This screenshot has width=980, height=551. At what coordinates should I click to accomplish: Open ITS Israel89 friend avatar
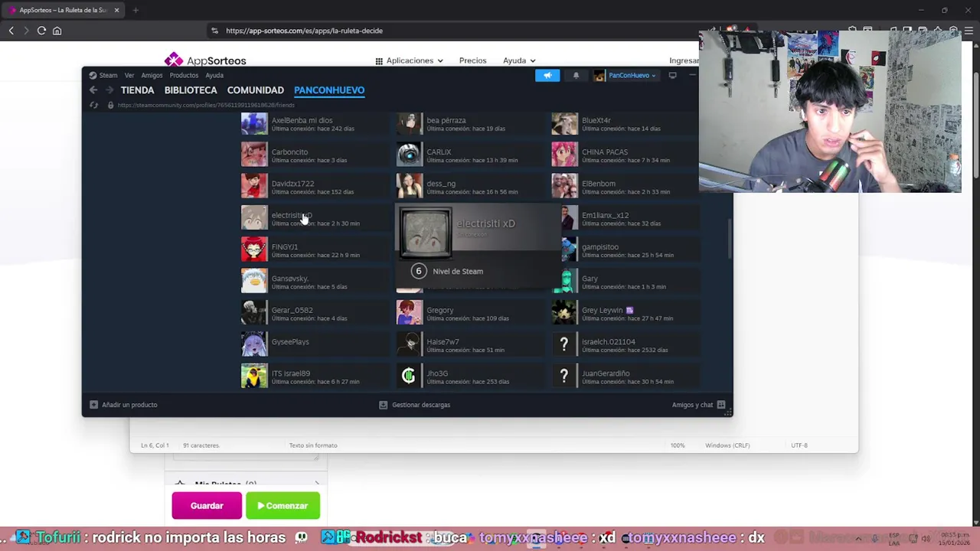[254, 376]
